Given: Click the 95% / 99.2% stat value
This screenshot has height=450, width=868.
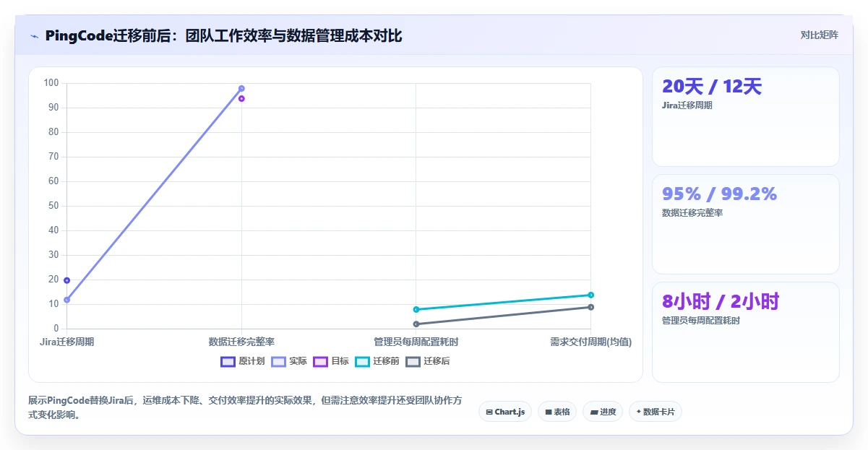Looking at the screenshot, I should click(x=719, y=194).
